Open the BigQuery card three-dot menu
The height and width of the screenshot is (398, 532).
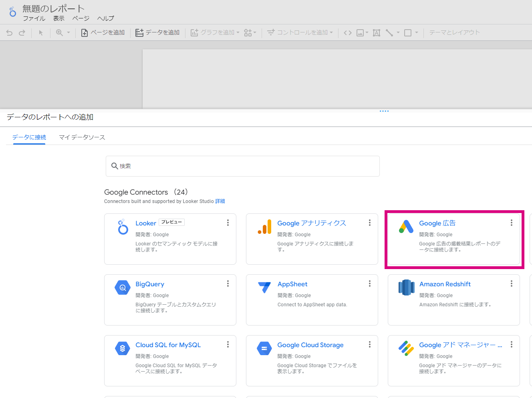pyautogui.click(x=228, y=283)
